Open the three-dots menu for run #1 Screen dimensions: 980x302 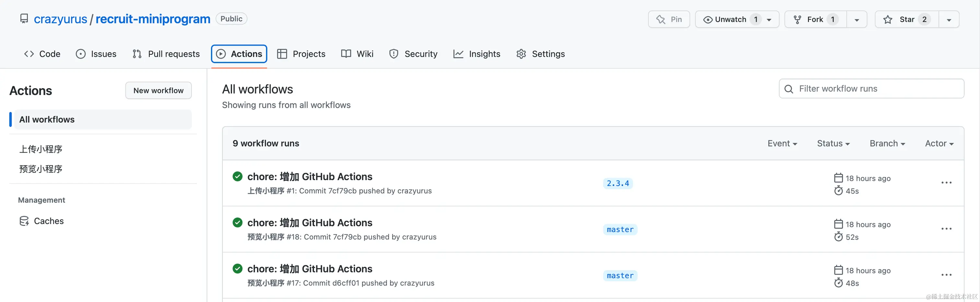coord(946,182)
